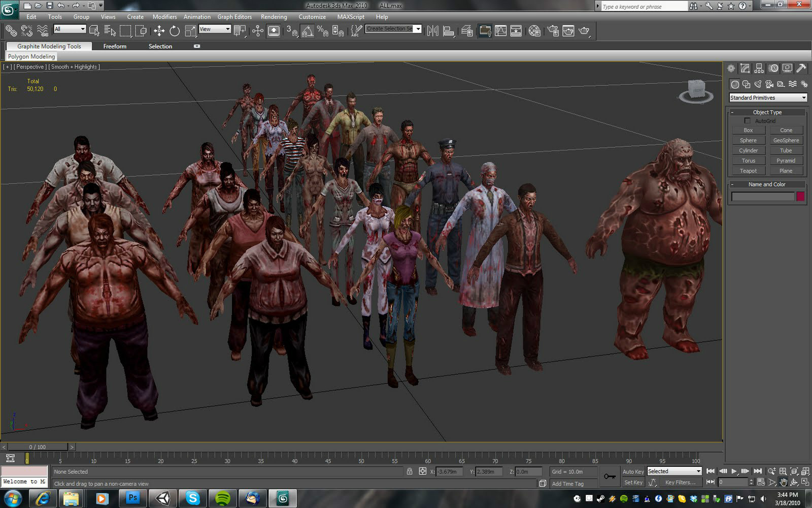The height and width of the screenshot is (508, 812).
Task: Click the Mirror tool icon
Action: (432, 31)
